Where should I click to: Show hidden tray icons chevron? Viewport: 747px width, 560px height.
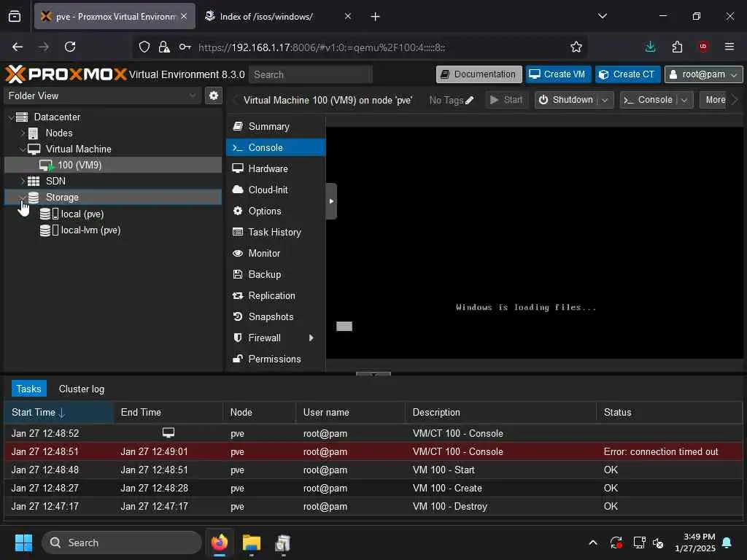(592, 542)
